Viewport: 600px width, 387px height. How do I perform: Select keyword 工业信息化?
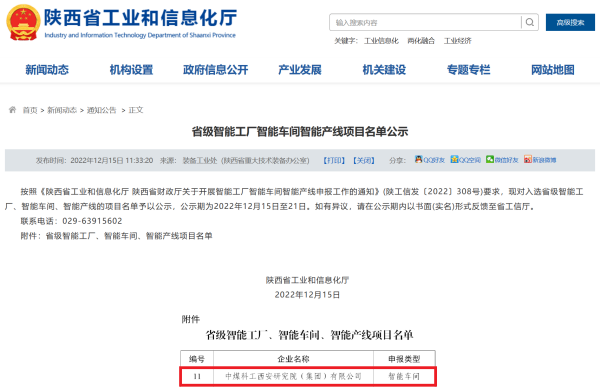coord(381,41)
